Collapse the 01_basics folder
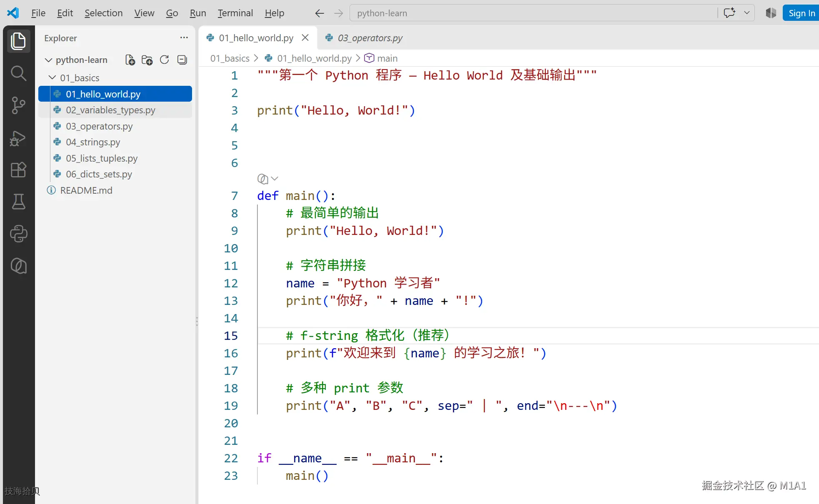The width and height of the screenshot is (819, 504). pos(52,77)
